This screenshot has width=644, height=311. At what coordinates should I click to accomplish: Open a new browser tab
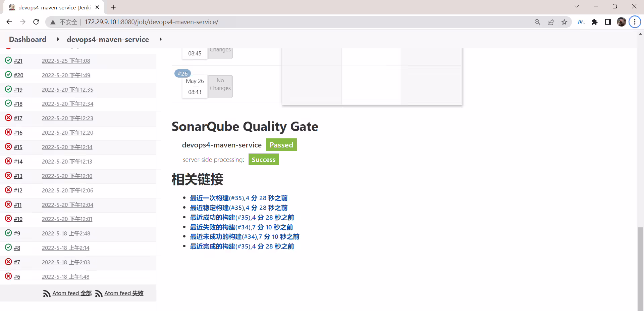click(x=113, y=7)
